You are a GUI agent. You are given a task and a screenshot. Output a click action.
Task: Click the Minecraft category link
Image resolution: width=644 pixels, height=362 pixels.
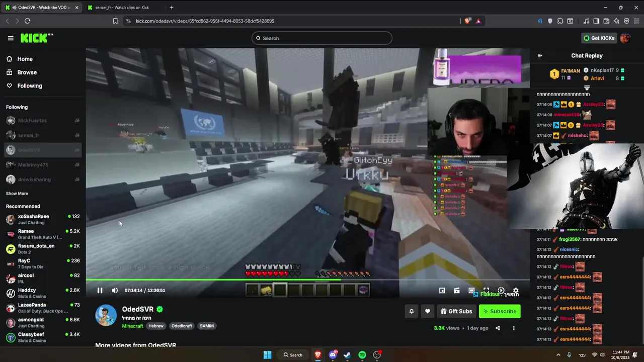(x=132, y=326)
